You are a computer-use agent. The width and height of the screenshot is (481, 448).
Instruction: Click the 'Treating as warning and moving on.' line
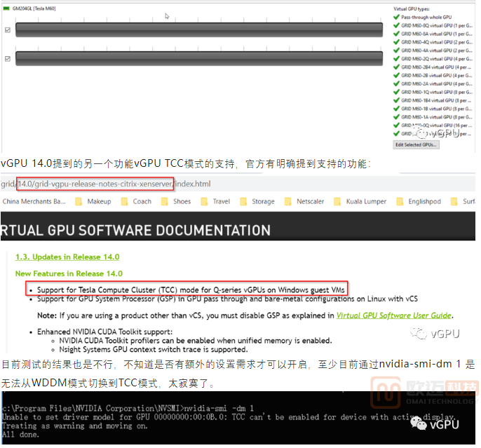74,426
